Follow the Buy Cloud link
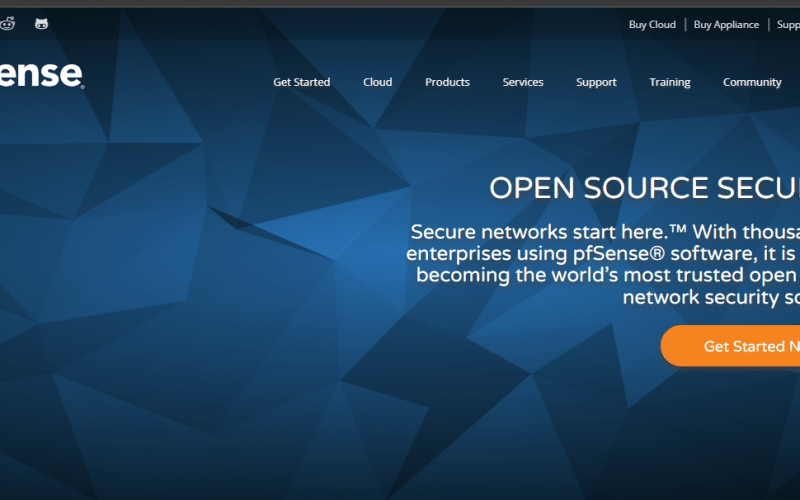The image size is (800, 500). (x=652, y=25)
